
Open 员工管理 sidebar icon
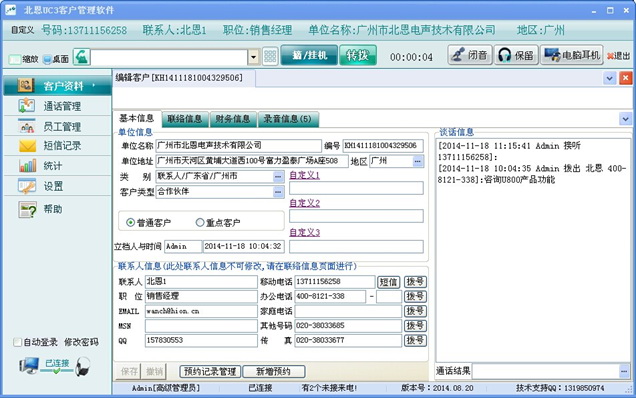[x=27, y=126]
